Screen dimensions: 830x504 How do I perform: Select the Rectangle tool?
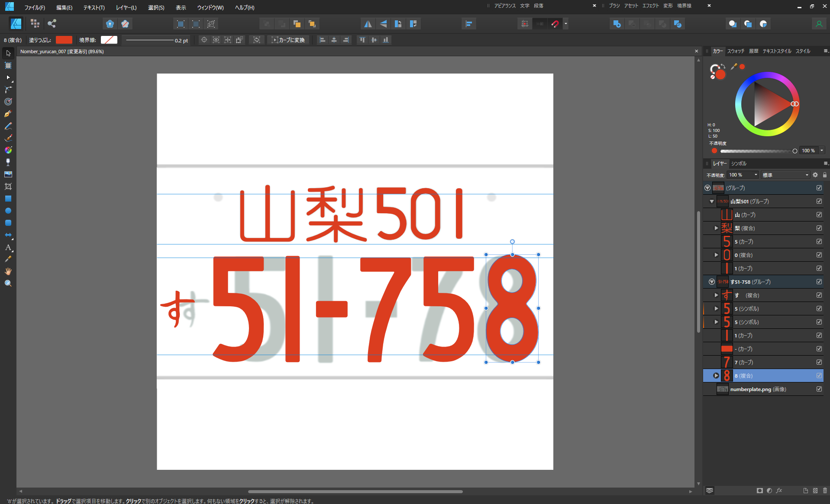pyautogui.click(x=8, y=199)
